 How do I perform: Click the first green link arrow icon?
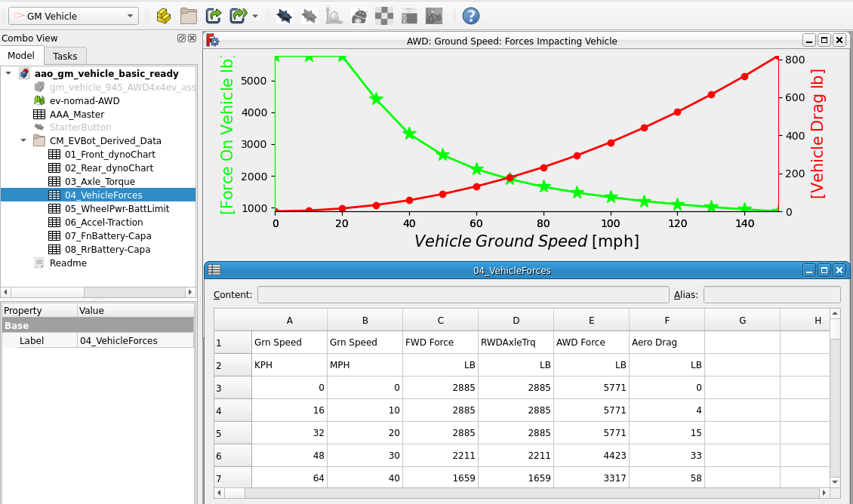pos(214,16)
